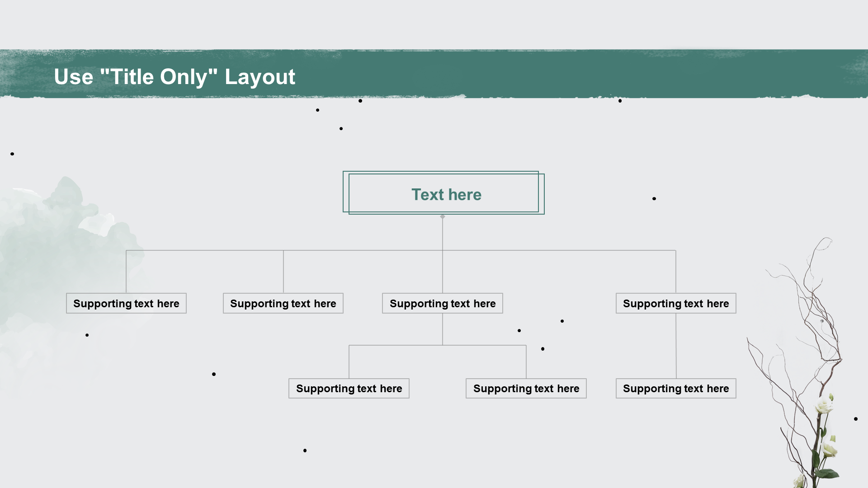Select the bottom-row left 'Supporting text here' box
Screen dimensions: 868x488
pos(349,389)
